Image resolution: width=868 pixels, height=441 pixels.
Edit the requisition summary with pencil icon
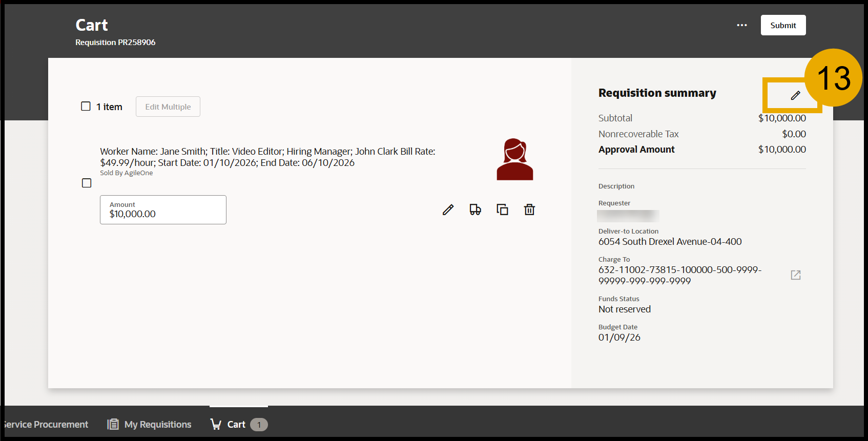(x=795, y=95)
